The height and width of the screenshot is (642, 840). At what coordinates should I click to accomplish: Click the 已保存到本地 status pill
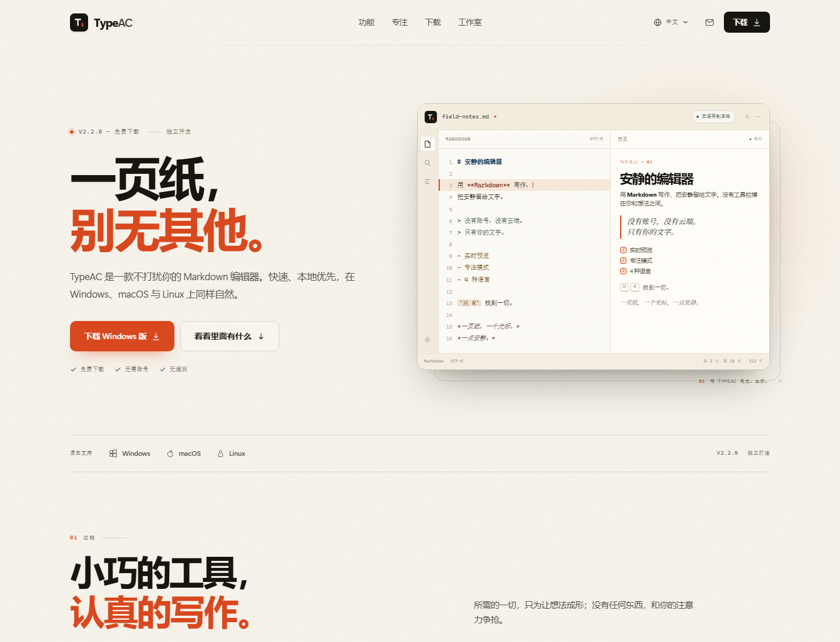pos(713,117)
